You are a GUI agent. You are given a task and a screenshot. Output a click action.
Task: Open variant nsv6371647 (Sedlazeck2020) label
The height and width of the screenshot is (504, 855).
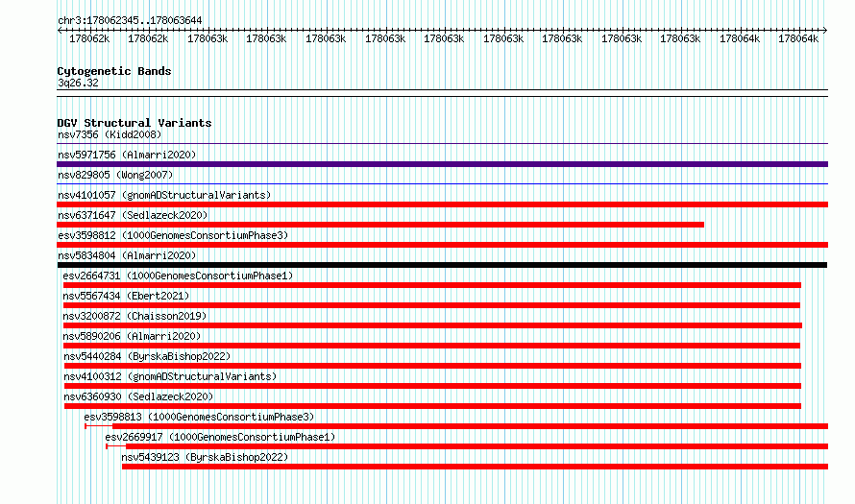[x=133, y=215]
